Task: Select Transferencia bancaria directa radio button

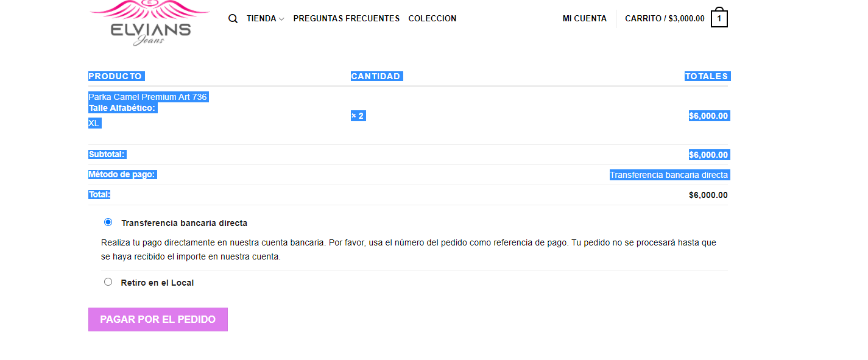Action: click(108, 222)
